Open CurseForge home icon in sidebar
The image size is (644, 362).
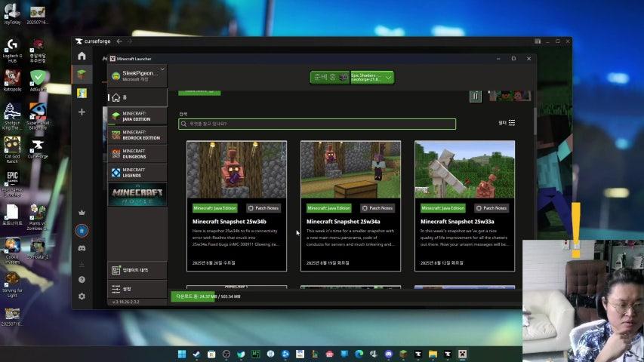point(82,56)
